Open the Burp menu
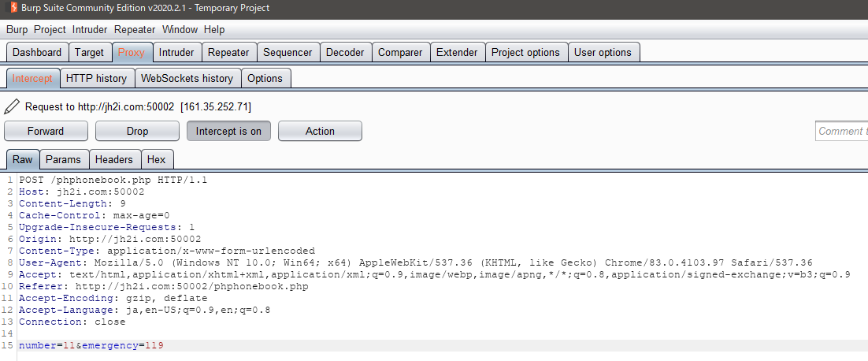The image size is (868, 361). coord(17,29)
